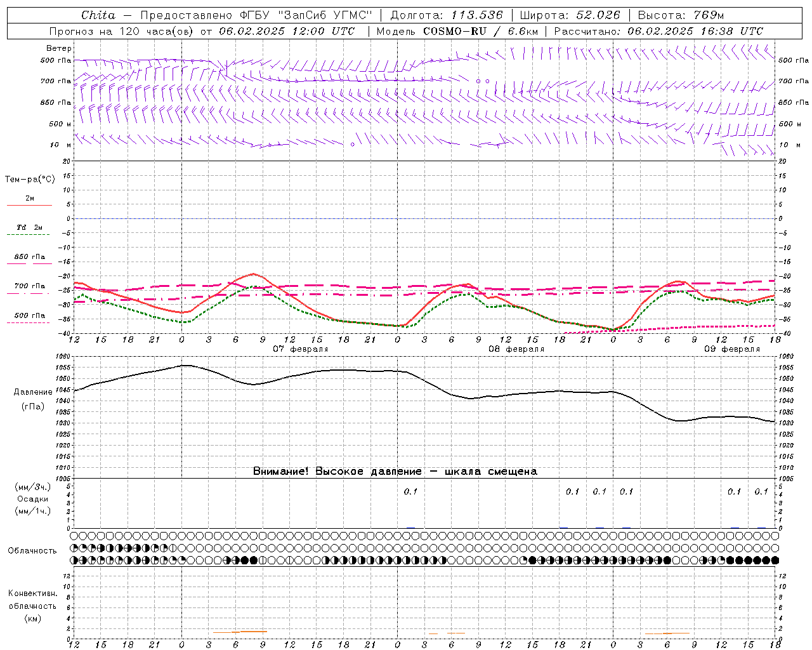The height and width of the screenshot is (650, 812).
Task: Select the (км) unit under convective cloud label
Action: coord(33,618)
